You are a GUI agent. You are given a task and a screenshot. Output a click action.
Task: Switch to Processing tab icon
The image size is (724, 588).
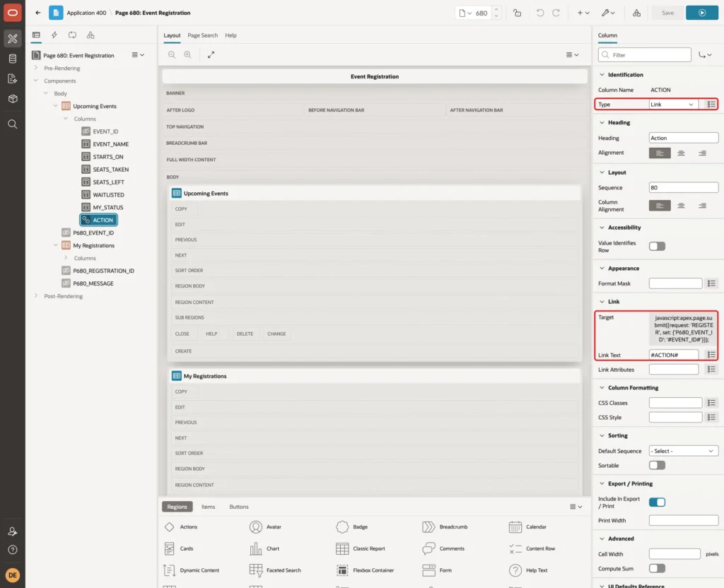pyautogui.click(x=73, y=35)
